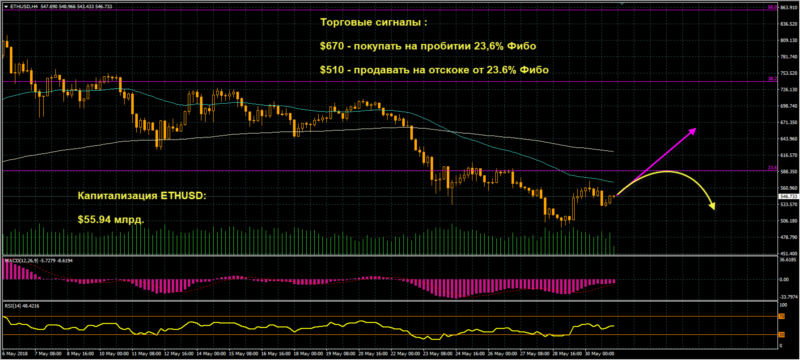
Task: Click the RSI upper level 70 marker
Action: pos(781,316)
